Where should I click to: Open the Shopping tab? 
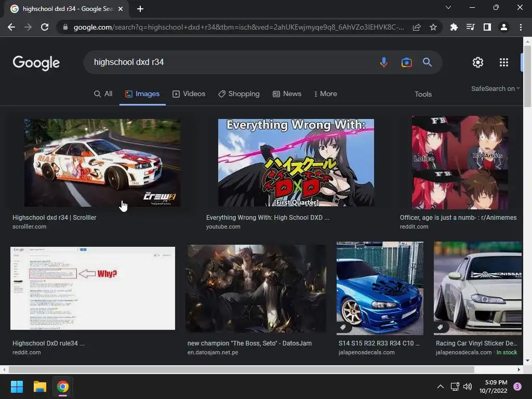point(239,94)
